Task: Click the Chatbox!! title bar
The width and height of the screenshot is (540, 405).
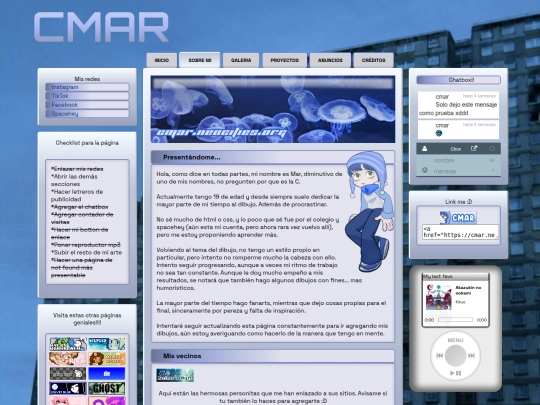Action: coord(458,80)
